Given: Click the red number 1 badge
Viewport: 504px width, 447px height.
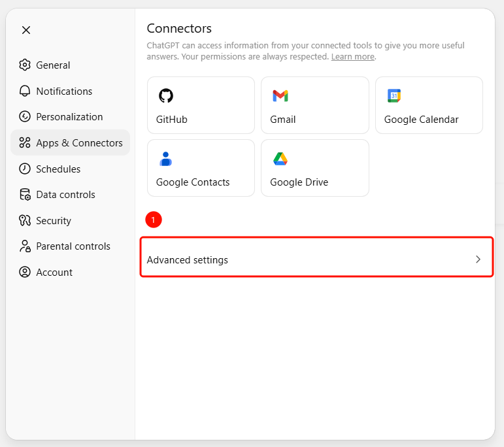Looking at the screenshot, I should pos(154,220).
